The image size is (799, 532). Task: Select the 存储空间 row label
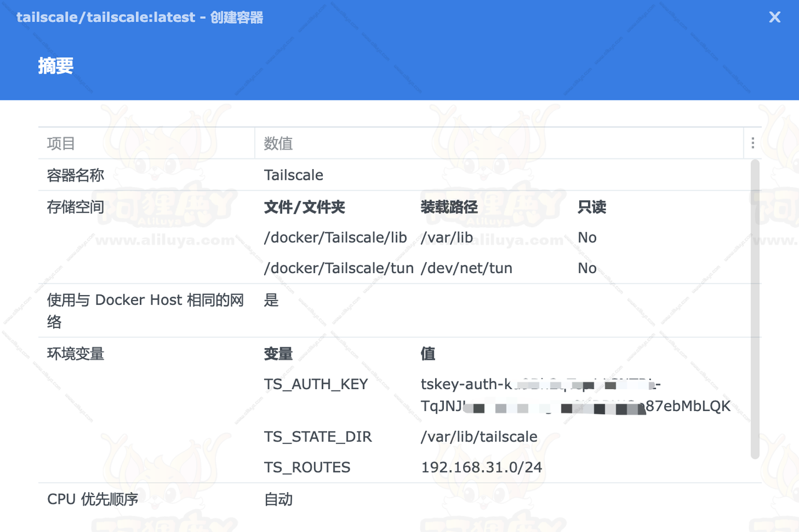[x=76, y=207]
